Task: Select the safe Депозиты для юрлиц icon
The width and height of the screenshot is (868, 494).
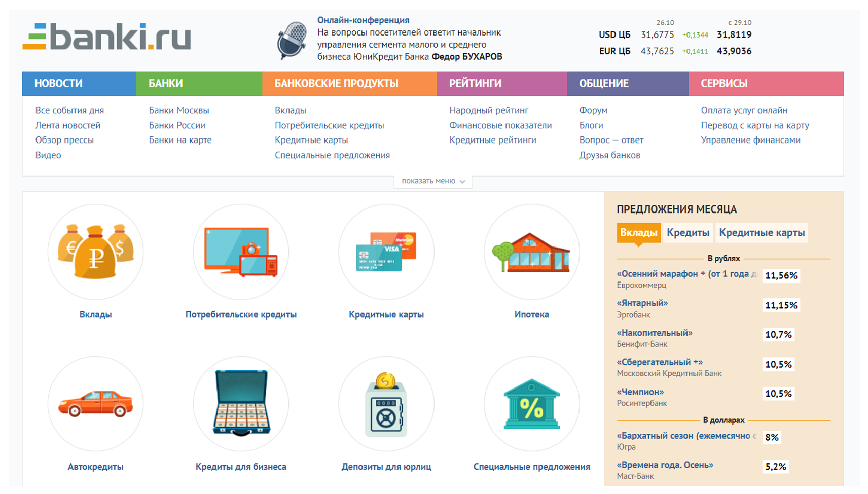Action: (x=386, y=404)
